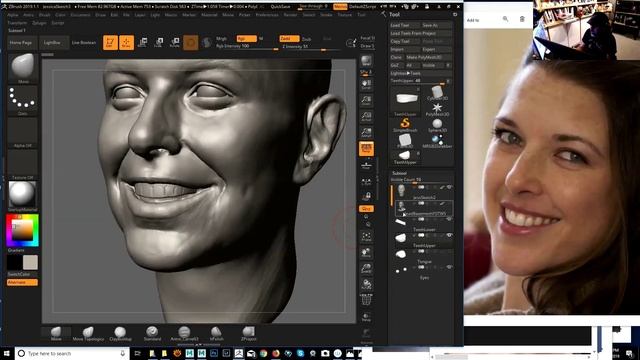The width and height of the screenshot is (640, 360).
Task: Open the Preferences menu
Action: 267,15
